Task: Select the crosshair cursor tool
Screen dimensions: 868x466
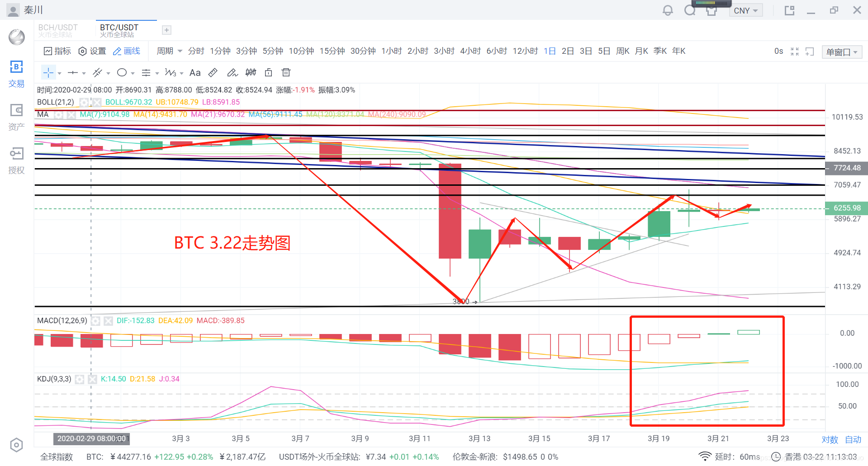Action: [x=48, y=73]
